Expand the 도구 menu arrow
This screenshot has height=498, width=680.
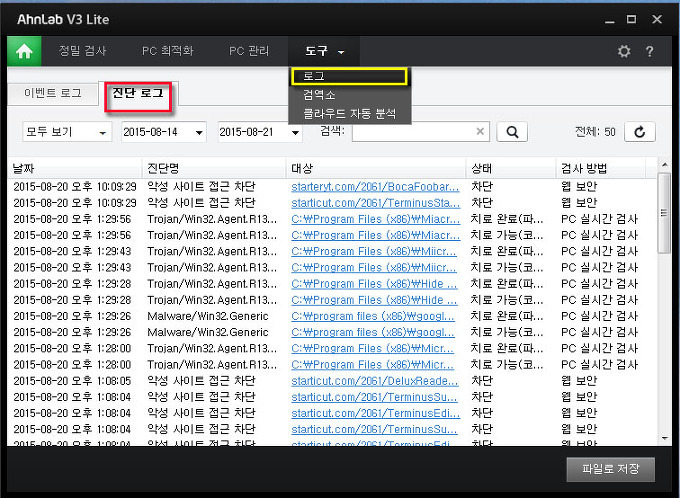[x=341, y=52]
